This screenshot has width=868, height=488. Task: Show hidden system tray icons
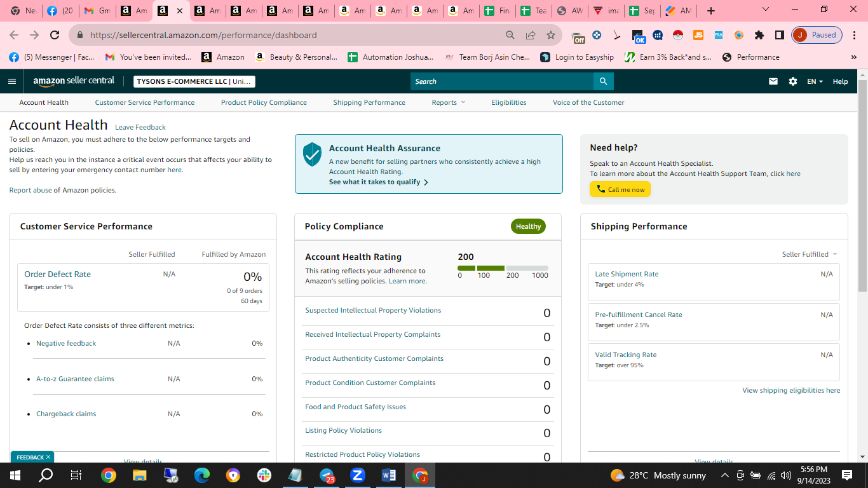[x=724, y=475]
